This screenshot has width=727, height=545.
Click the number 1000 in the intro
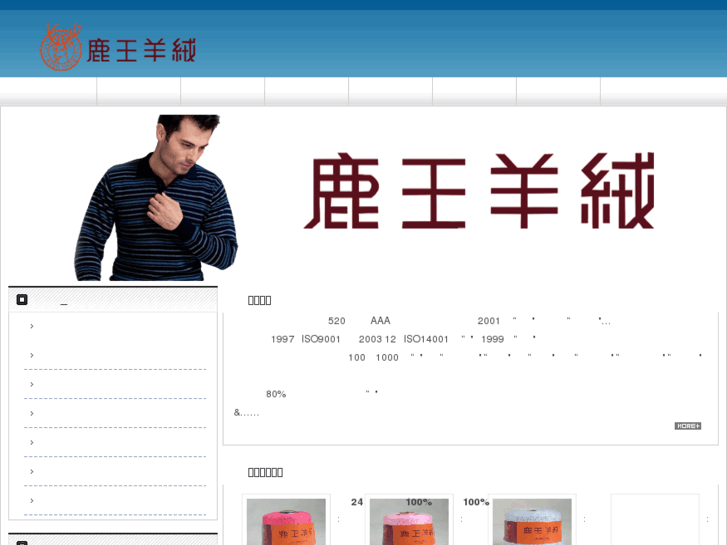point(387,357)
